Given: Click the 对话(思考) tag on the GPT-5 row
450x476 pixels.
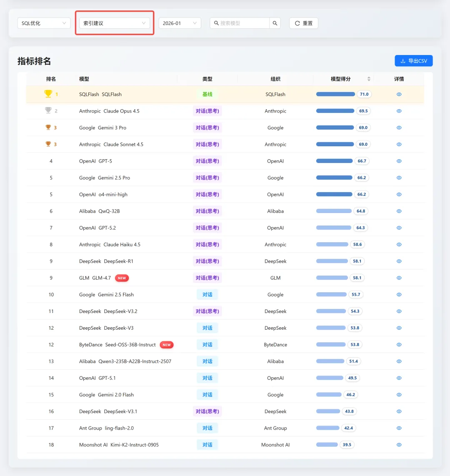Looking at the screenshot, I should 207,161.
